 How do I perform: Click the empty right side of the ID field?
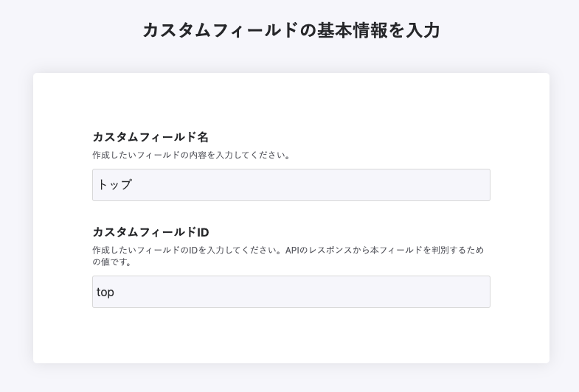click(x=413, y=293)
